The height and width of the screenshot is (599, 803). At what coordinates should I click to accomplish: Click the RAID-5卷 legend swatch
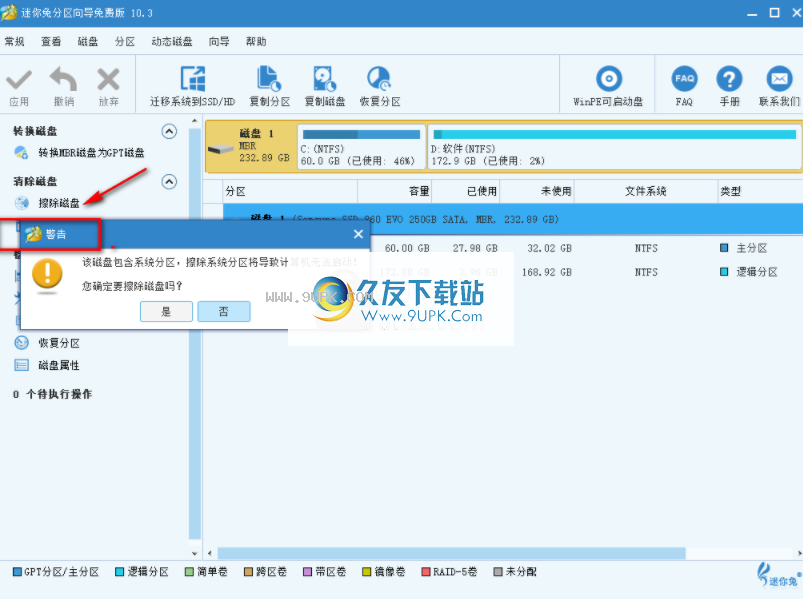[426, 572]
